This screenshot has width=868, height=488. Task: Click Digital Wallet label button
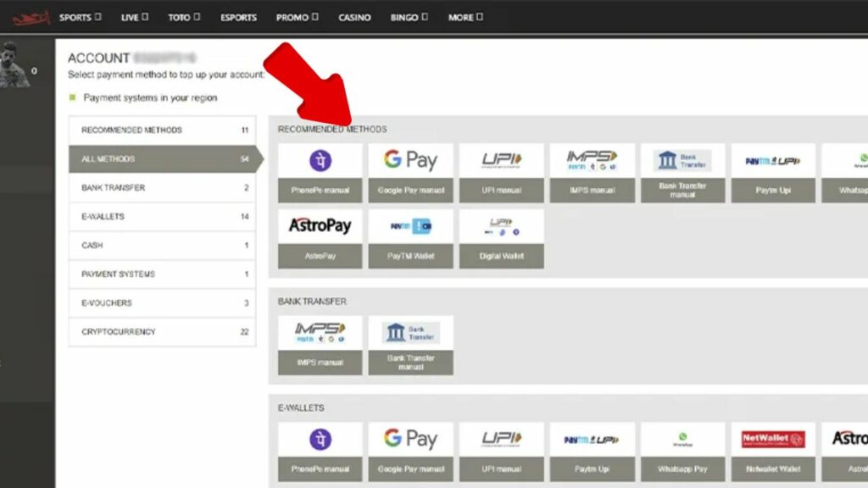point(502,256)
